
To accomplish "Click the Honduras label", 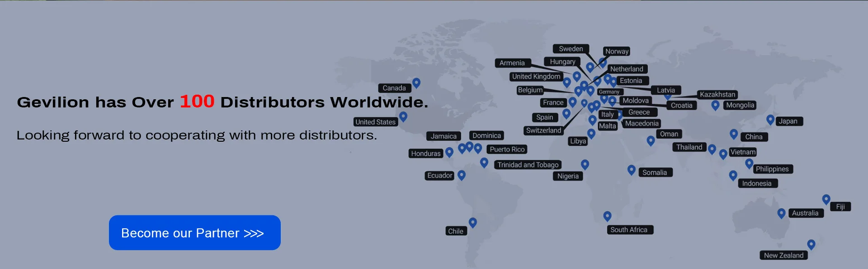I will pyautogui.click(x=426, y=153).
